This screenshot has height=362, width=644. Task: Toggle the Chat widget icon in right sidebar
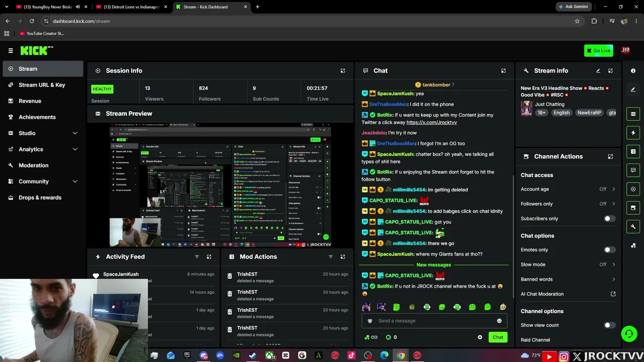click(633, 170)
